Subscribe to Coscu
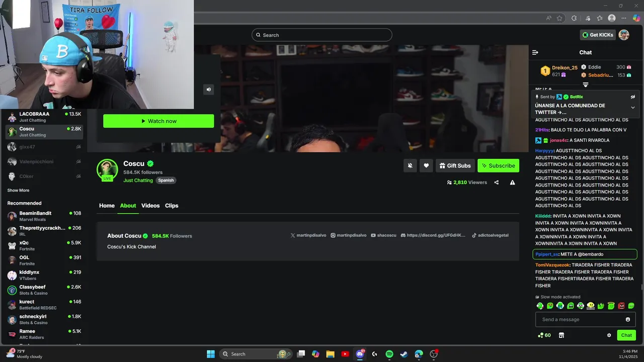 coord(498,165)
